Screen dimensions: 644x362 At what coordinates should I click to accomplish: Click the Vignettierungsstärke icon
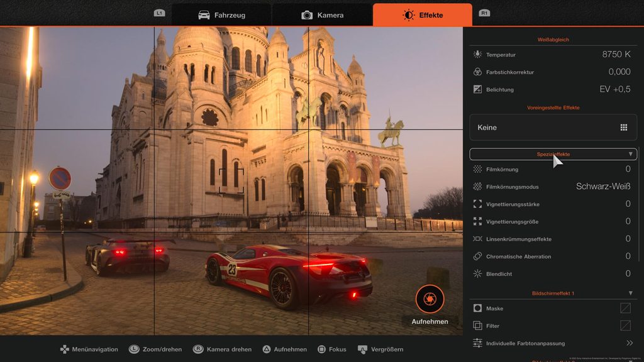(x=477, y=204)
